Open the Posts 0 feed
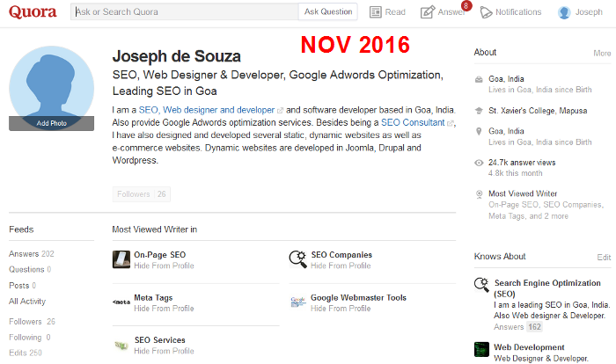 tap(22, 286)
